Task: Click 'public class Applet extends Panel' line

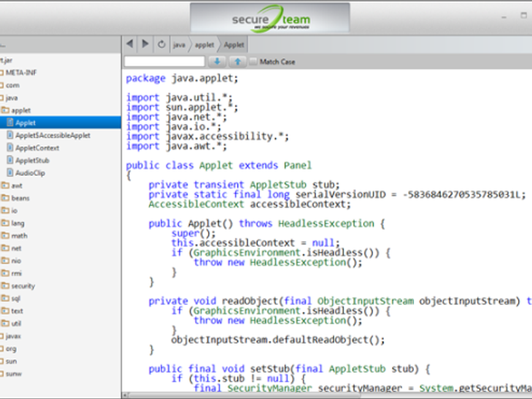Action: coord(218,166)
